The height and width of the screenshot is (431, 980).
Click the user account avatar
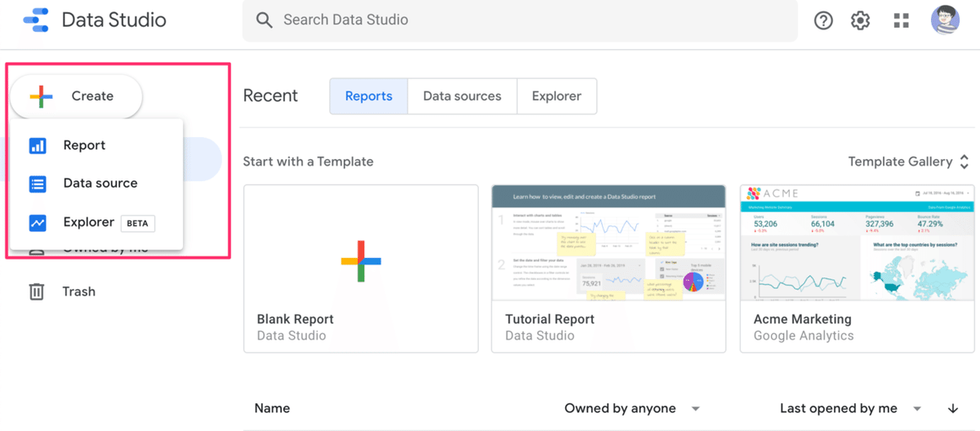pos(945,20)
